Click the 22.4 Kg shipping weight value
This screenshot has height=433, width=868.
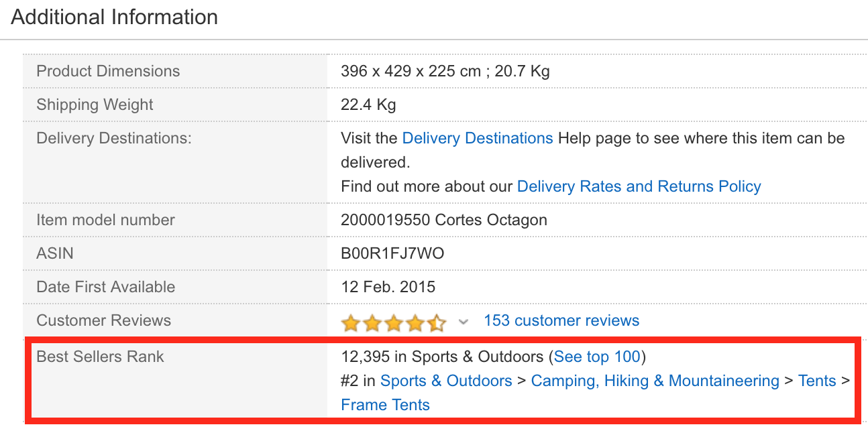point(368,105)
